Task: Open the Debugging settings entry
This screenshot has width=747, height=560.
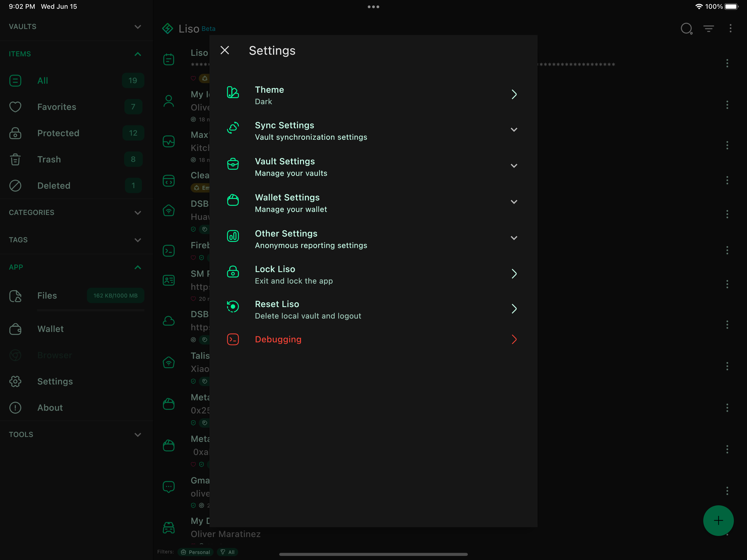Action: [278, 339]
